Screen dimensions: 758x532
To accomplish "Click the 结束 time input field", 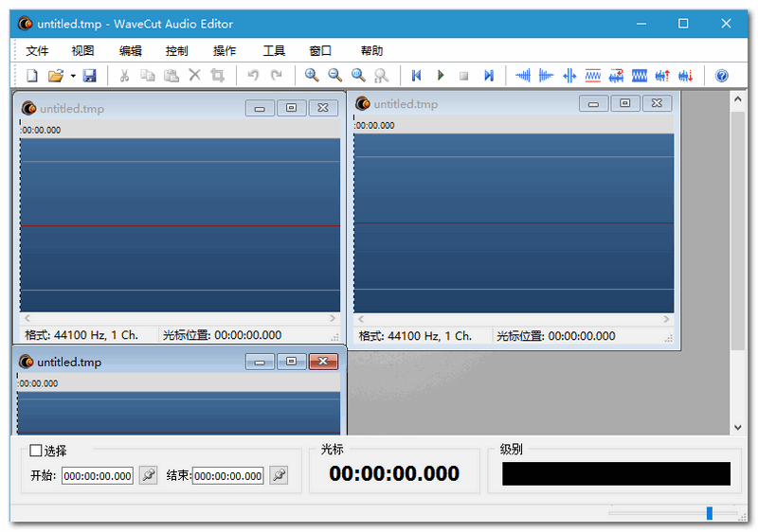I will [x=228, y=476].
